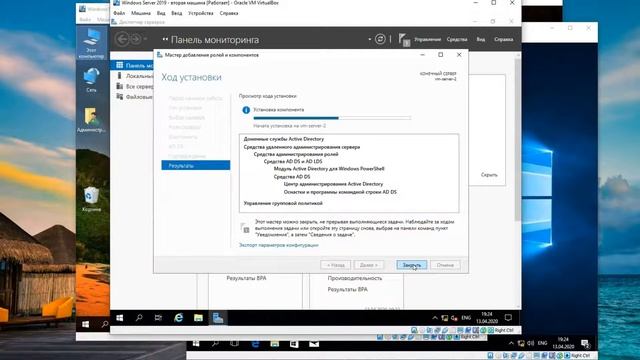Screen dimensions: 640x360
Task: Click the Server Manager back arrow
Action: pos(122,39)
